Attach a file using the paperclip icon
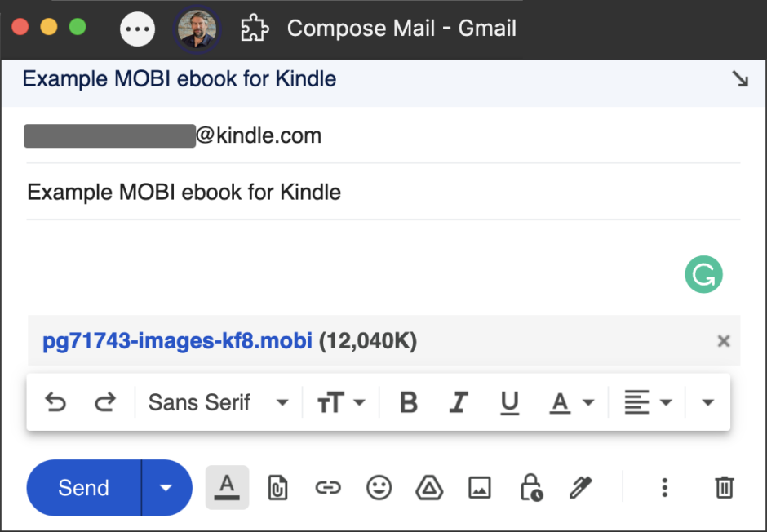The image size is (767, 532). coord(277,487)
